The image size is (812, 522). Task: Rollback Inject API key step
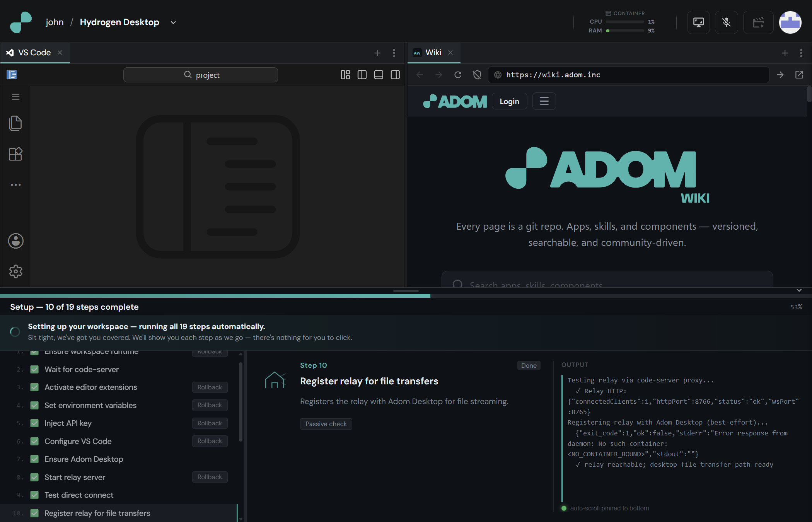tap(210, 423)
